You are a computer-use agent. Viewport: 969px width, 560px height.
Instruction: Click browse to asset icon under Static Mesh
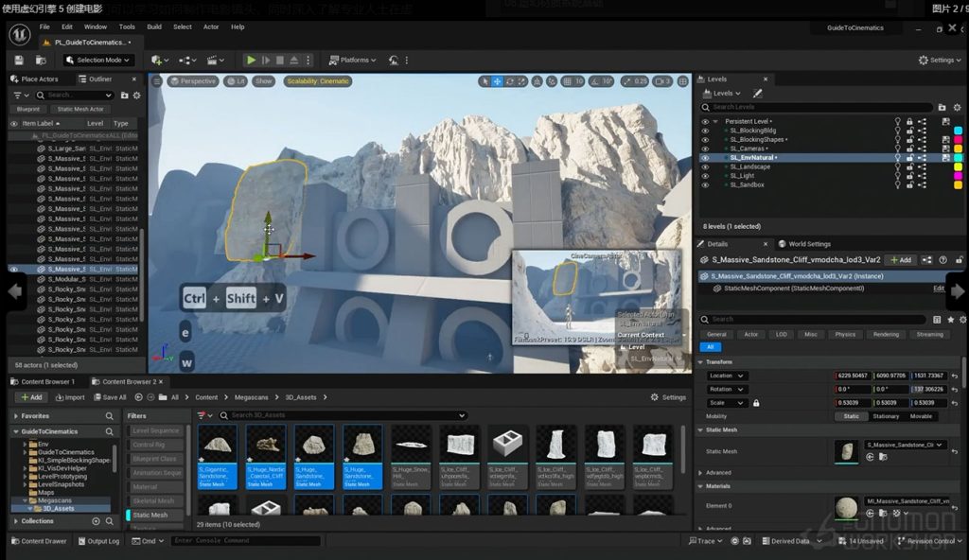point(883,457)
